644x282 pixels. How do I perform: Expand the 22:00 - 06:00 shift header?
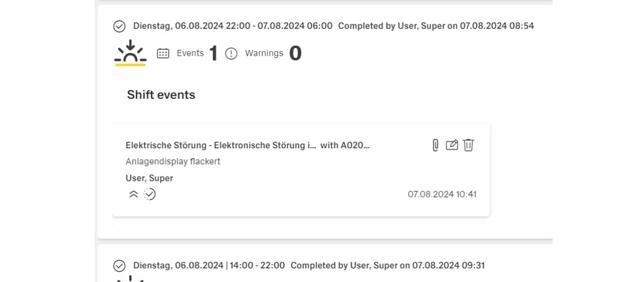tap(233, 26)
